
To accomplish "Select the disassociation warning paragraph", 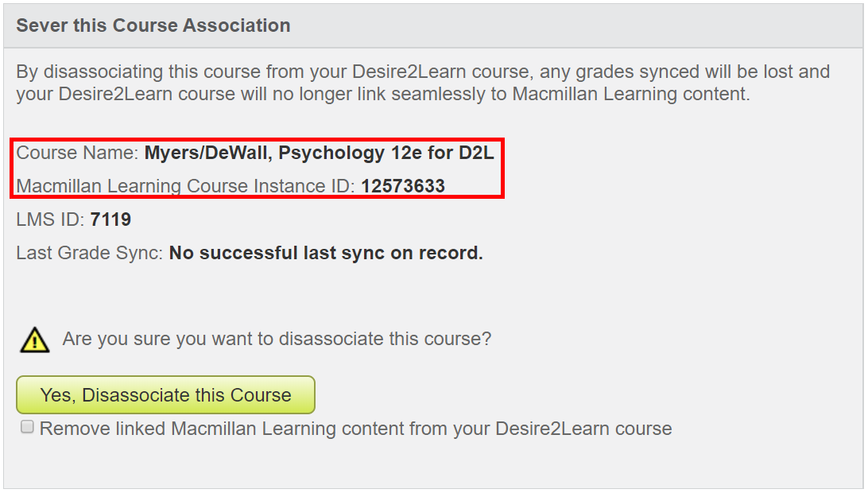I will tap(421, 82).
